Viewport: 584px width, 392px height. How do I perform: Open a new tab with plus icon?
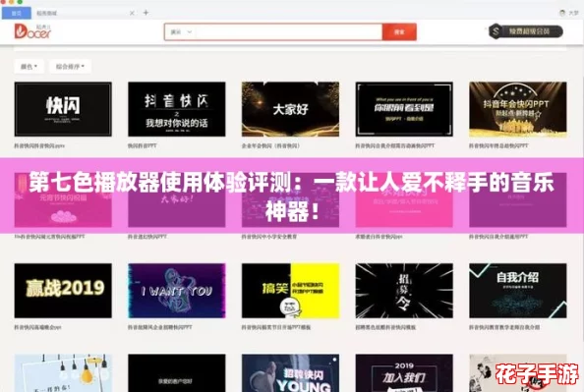[146, 13]
